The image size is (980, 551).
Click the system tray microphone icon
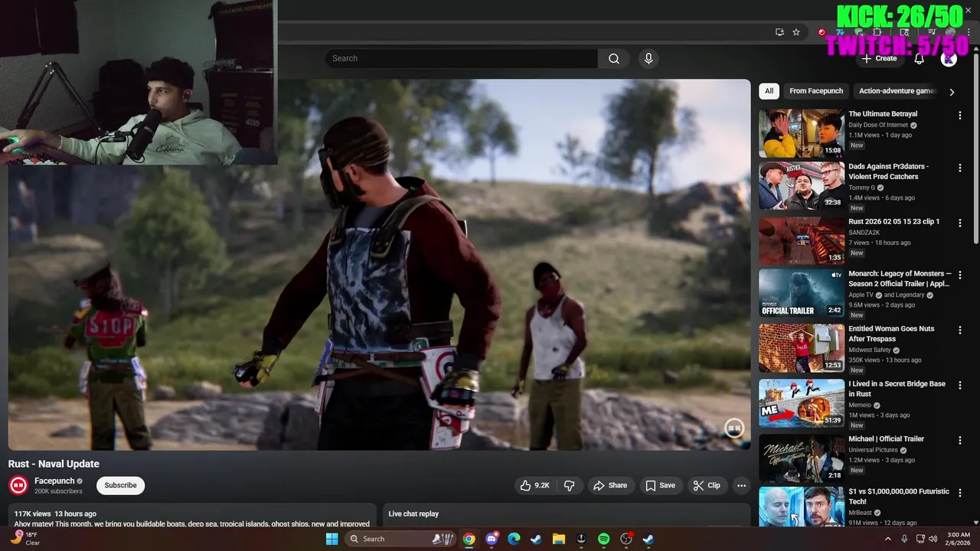click(904, 539)
